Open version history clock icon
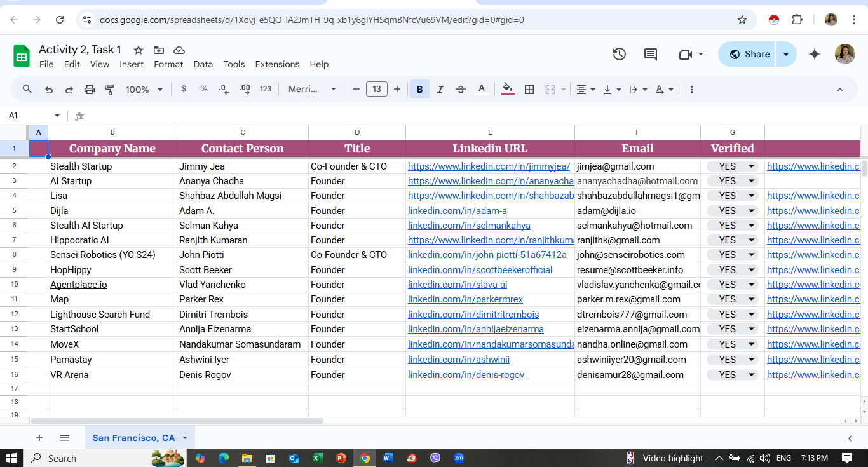Screen dimensions: 868x467 pyautogui.click(x=620, y=55)
